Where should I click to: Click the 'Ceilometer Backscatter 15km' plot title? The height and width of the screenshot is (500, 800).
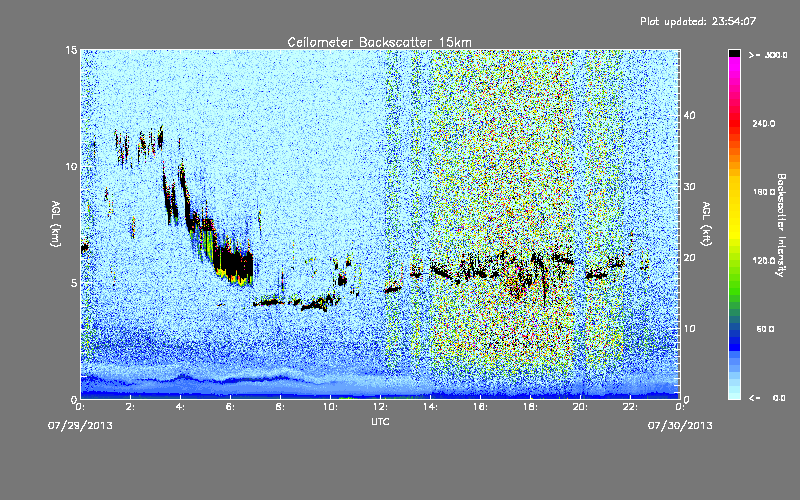click(x=379, y=42)
